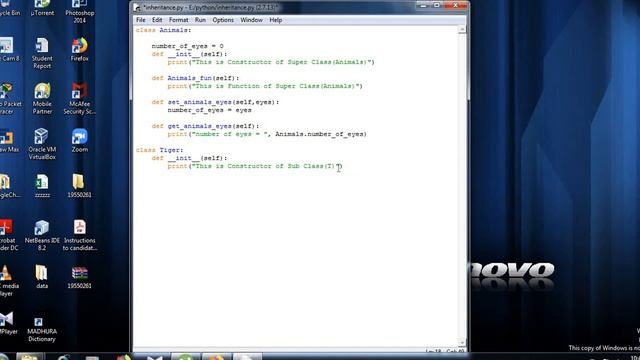This screenshot has width=640, height=360.
Task: Click the IDLE window title bar icon
Action: tap(138, 8)
